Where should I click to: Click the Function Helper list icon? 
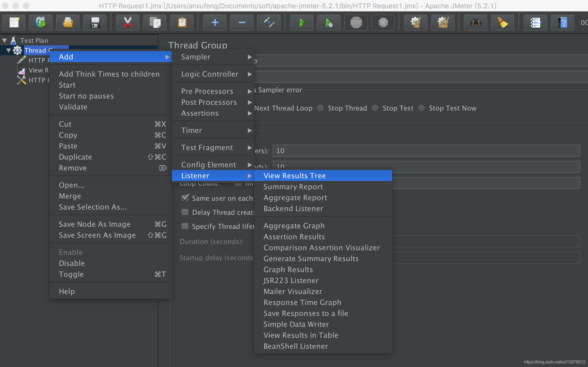(x=535, y=23)
